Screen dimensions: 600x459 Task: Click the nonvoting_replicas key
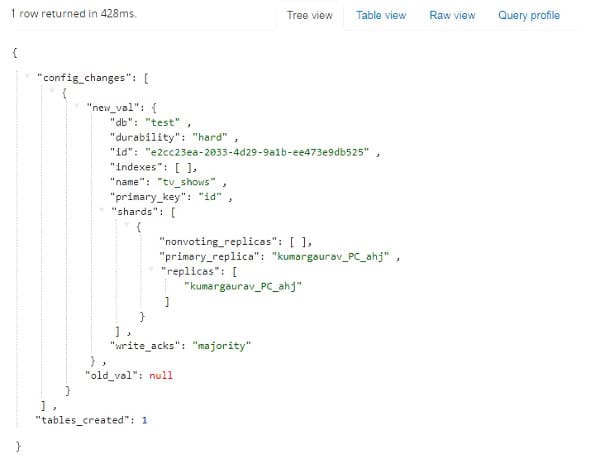[216, 241]
